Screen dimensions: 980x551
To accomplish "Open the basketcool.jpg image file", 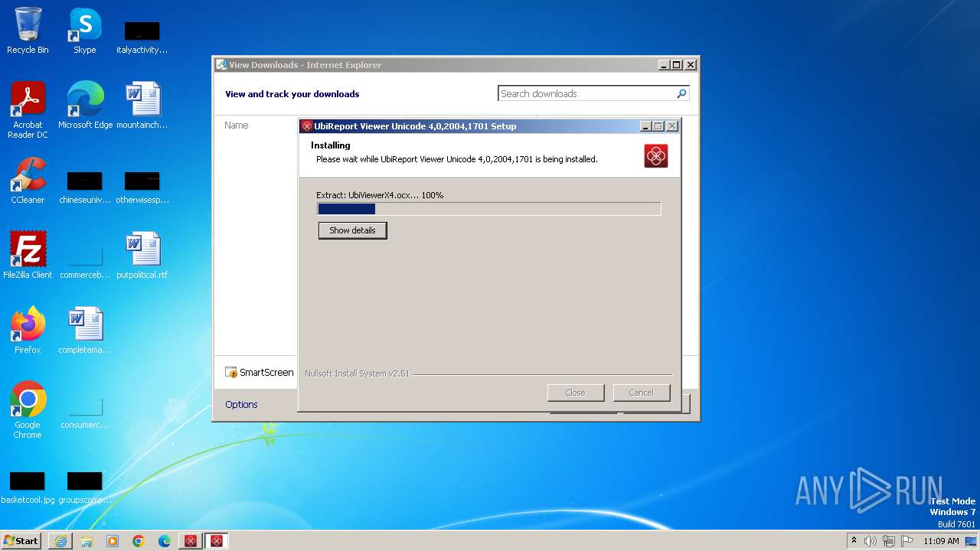I will pos(28,487).
